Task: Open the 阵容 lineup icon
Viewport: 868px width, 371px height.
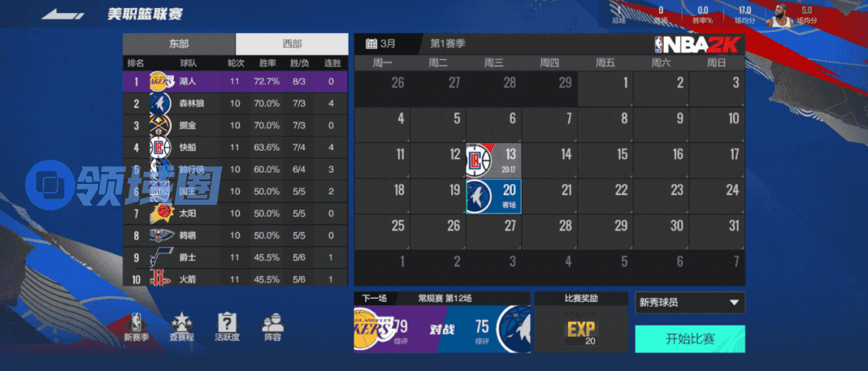Action: point(272,325)
